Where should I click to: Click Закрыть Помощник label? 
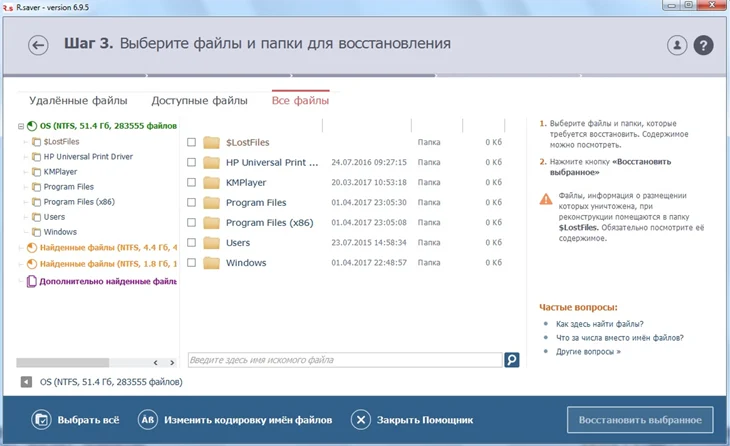425,420
